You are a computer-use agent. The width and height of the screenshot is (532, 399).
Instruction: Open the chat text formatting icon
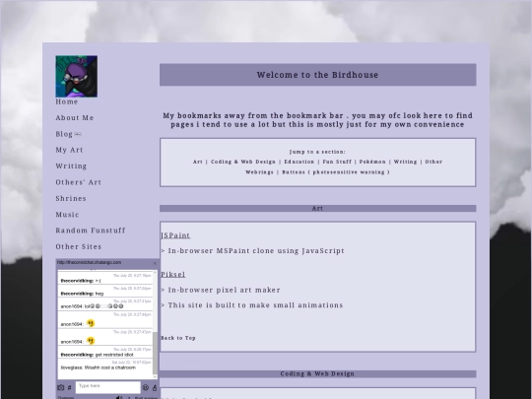point(155,387)
